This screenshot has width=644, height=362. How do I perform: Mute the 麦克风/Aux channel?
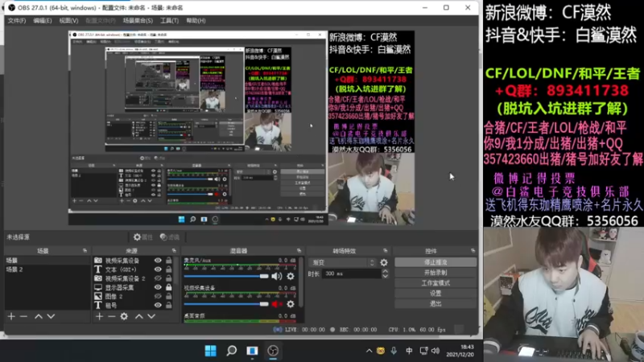277,276
